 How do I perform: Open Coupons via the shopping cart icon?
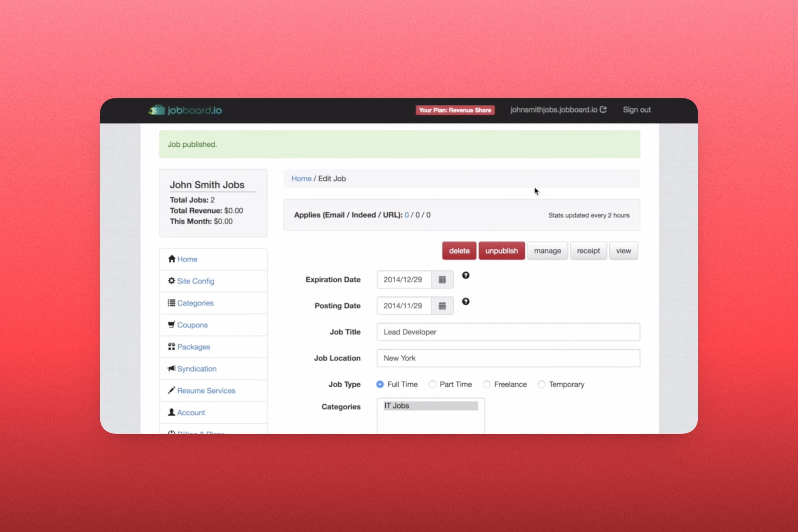click(x=172, y=325)
